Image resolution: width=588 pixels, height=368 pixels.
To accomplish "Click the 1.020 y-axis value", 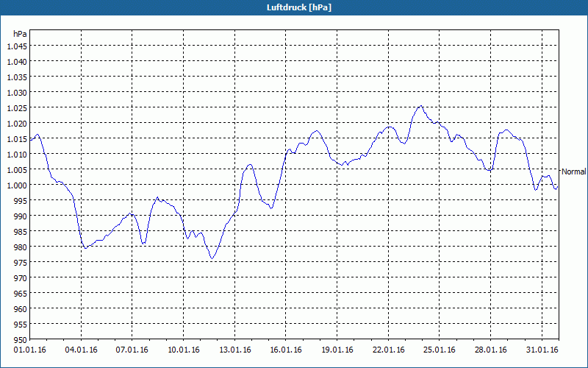I will click(17, 124).
